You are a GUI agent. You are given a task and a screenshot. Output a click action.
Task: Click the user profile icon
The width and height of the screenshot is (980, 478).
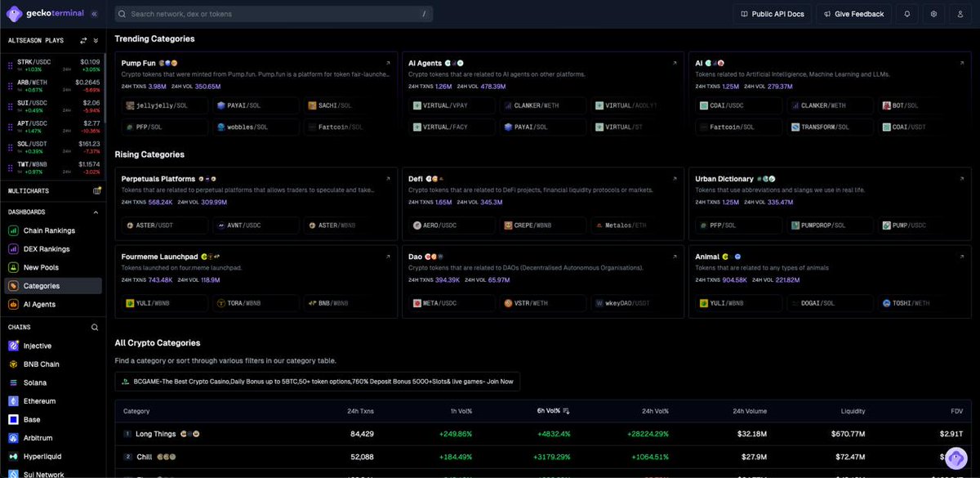pyautogui.click(x=960, y=14)
